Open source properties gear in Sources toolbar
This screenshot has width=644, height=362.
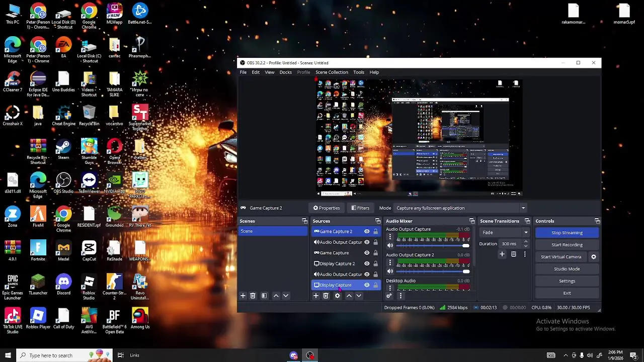pos(338,296)
